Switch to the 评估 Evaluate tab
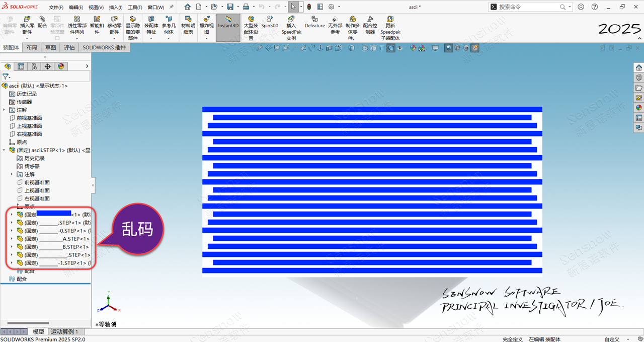Image resolution: width=644 pixels, height=342 pixels. click(x=69, y=47)
